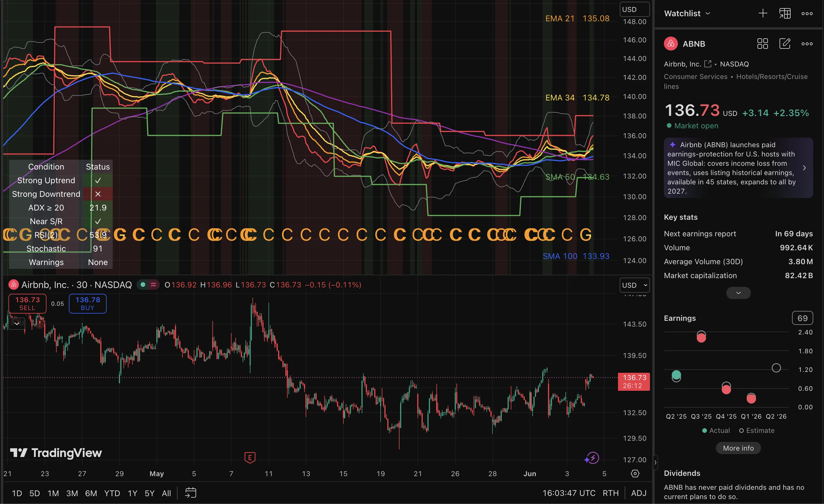824x504 pixels.
Task: Expand more Key stats with the chevron button
Action: pyautogui.click(x=738, y=293)
